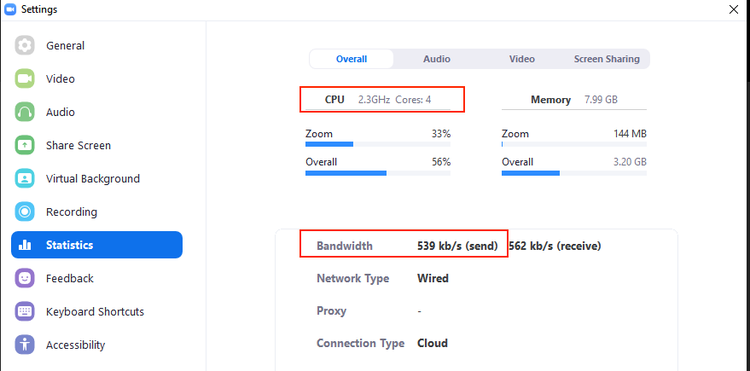750x371 pixels.
Task: Click the 'Cloud' connection value
Action: 432,343
